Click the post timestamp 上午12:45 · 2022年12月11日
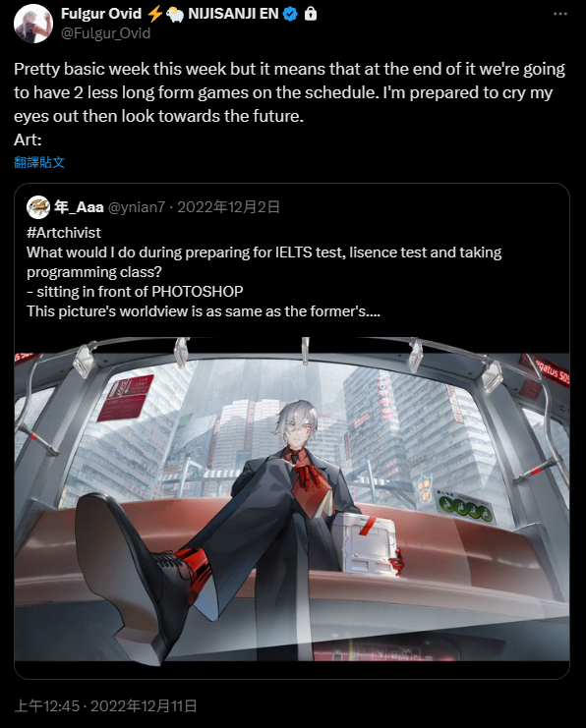 pos(105,706)
